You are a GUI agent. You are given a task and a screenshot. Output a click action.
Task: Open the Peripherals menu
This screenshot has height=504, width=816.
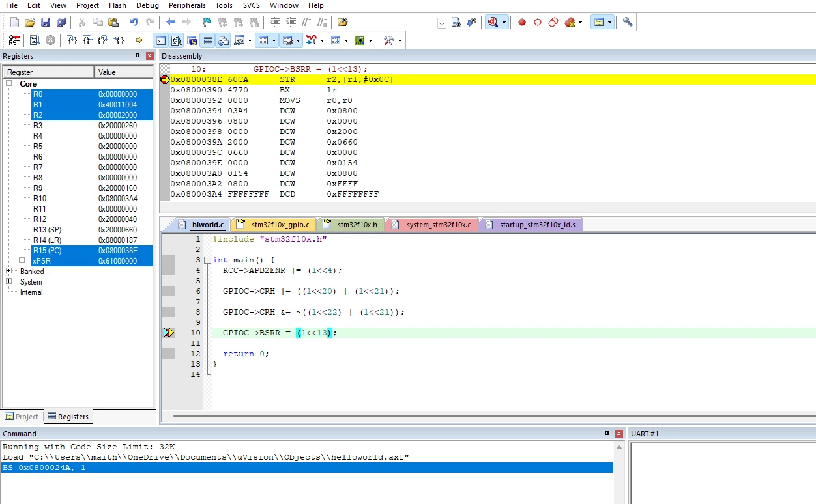(187, 5)
